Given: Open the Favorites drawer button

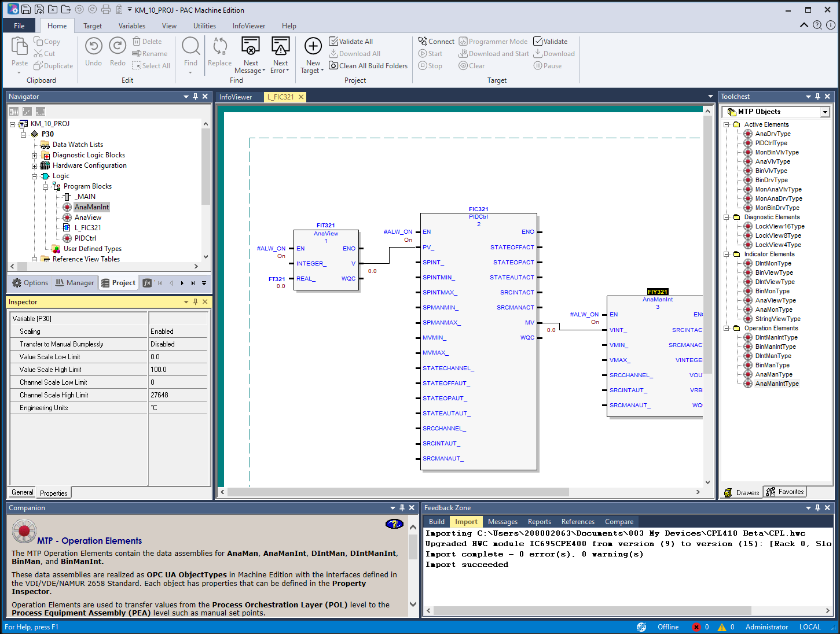Looking at the screenshot, I should 785,492.
